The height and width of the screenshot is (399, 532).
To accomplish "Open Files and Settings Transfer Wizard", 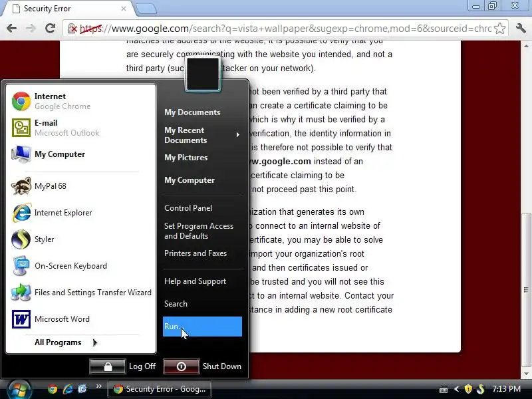I will click(80, 293).
